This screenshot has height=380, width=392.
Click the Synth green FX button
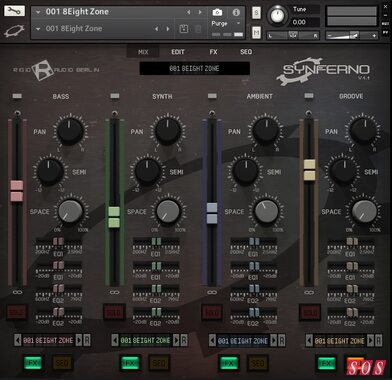tap(130, 363)
